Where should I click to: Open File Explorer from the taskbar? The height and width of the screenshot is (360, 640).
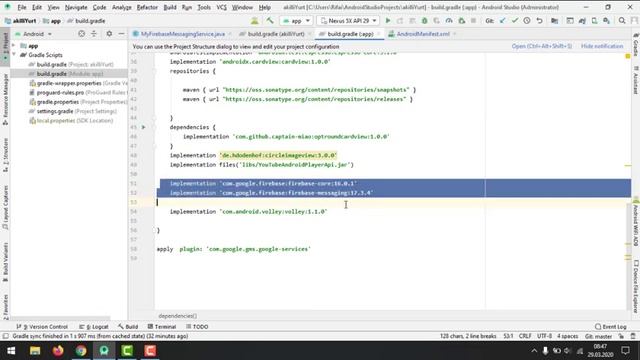(35, 351)
